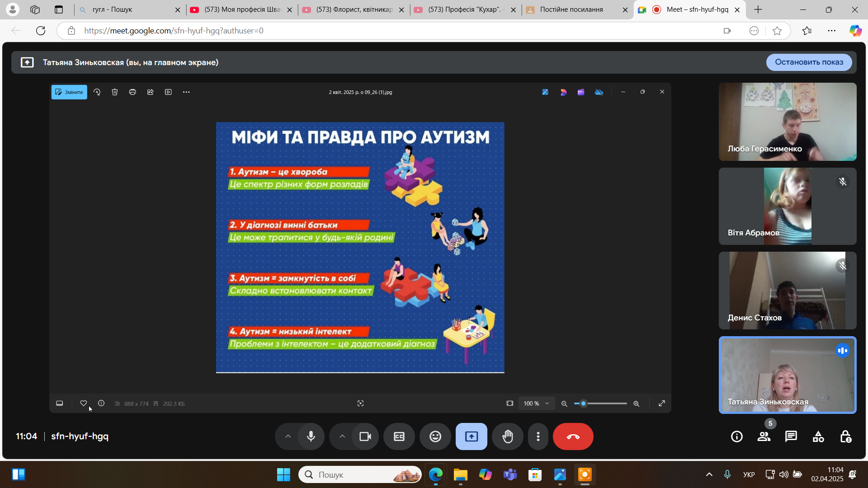Open a new browser tab

click(758, 9)
